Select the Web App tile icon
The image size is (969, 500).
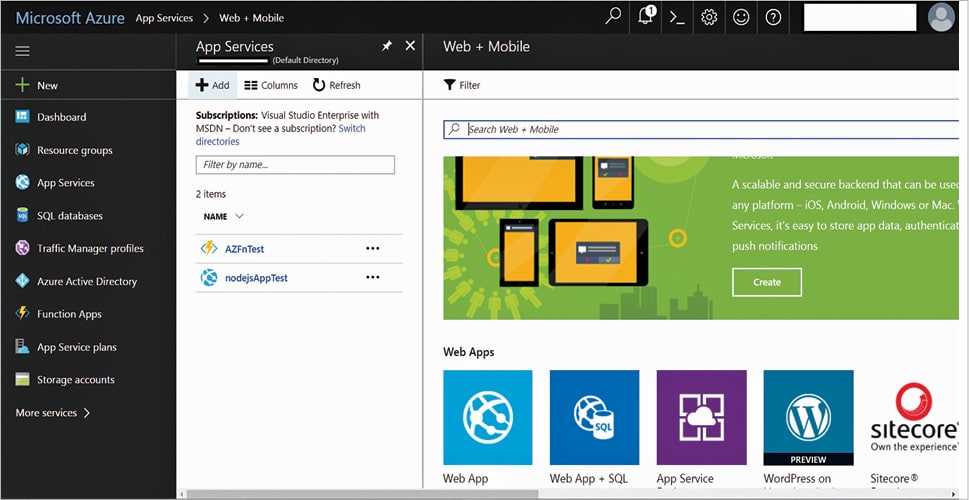[x=488, y=415]
